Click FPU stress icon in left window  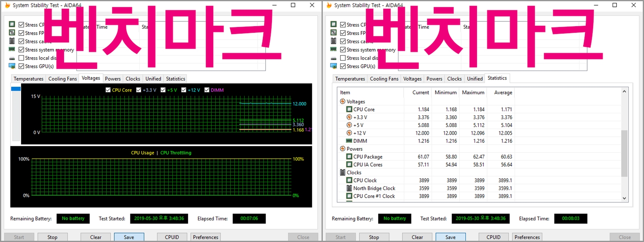(12, 33)
